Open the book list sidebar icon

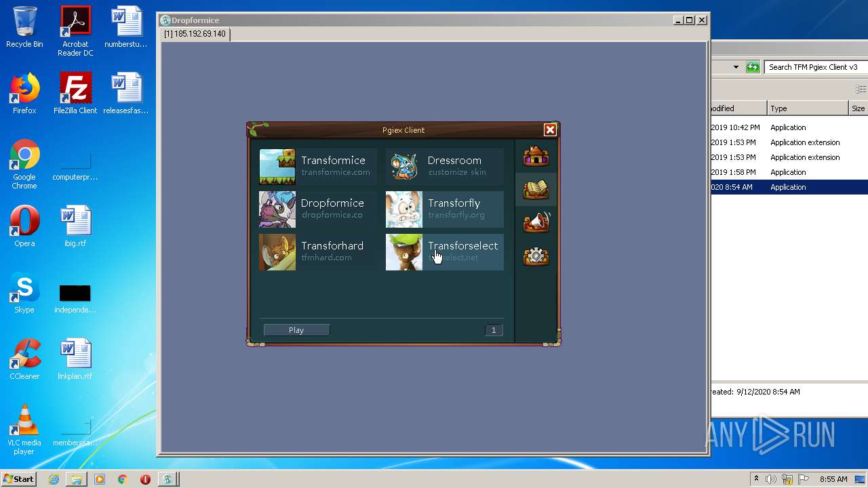click(x=536, y=190)
